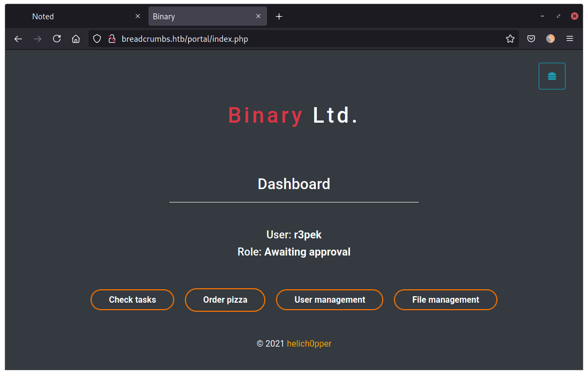Open the Firefox application menu
The width and height of the screenshot is (588, 375).
[570, 39]
